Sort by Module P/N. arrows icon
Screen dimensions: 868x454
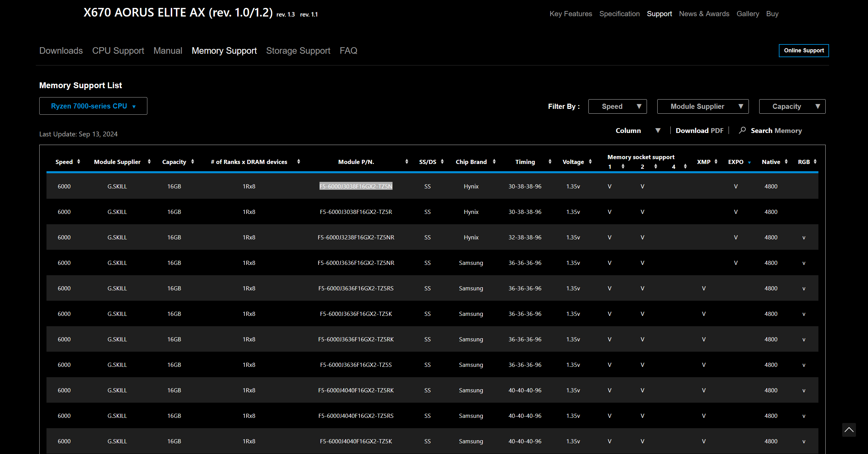[407, 162]
